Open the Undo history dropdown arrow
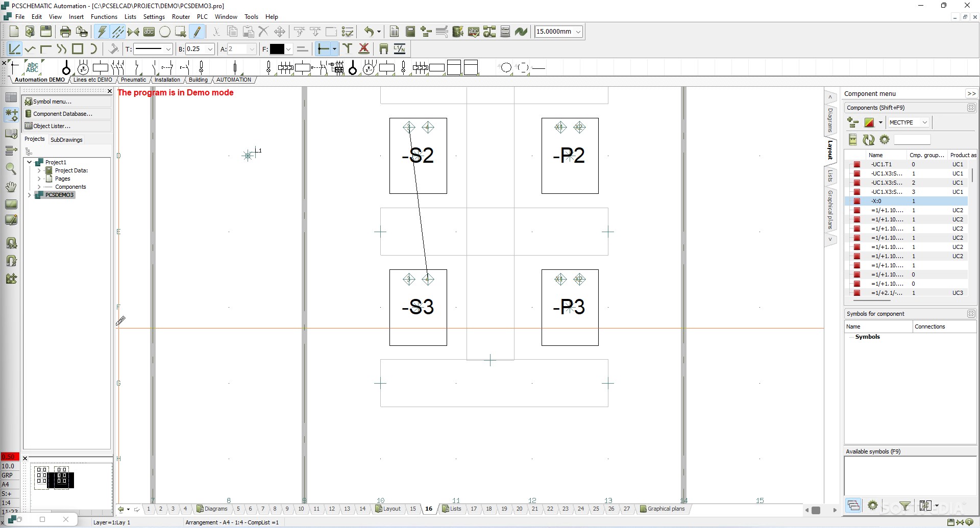 tap(379, 32)
